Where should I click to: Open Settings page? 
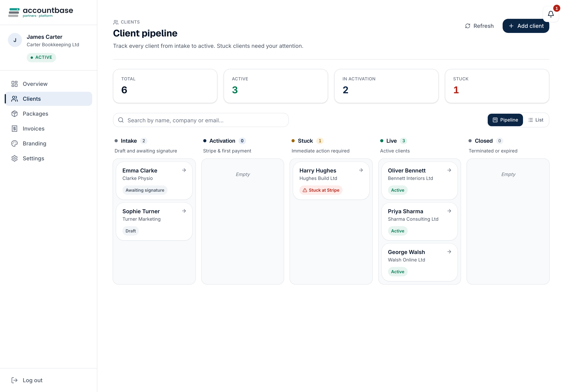pos(48,158)
